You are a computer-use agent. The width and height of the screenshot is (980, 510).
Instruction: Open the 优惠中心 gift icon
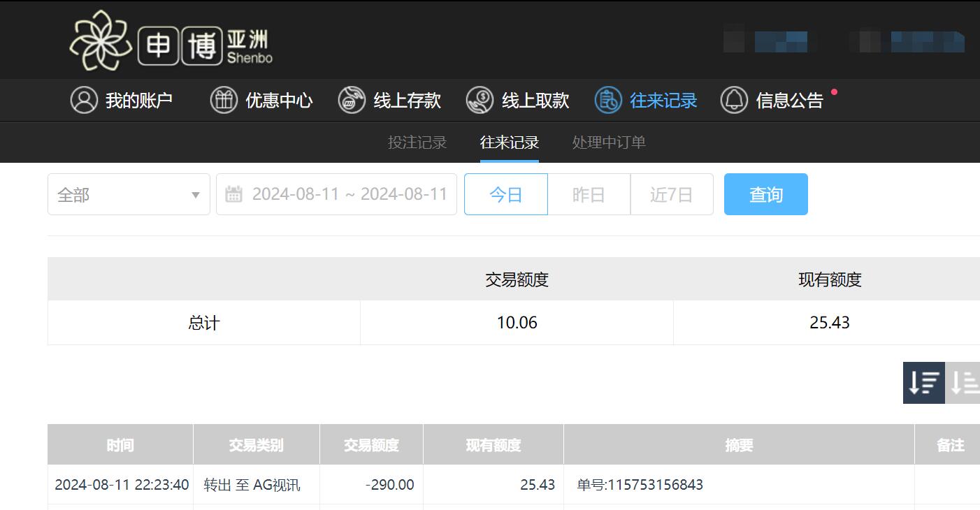click(x=224, y=100)
